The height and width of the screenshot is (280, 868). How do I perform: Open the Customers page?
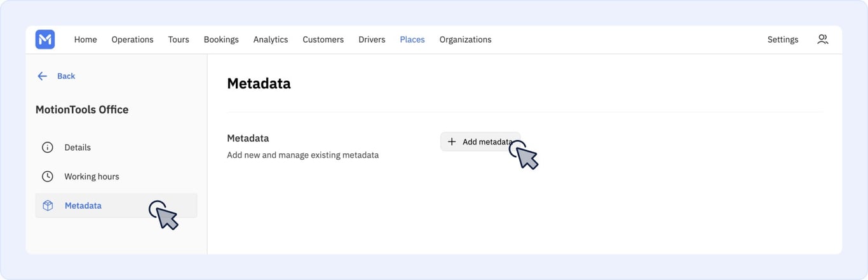(323, 39)
